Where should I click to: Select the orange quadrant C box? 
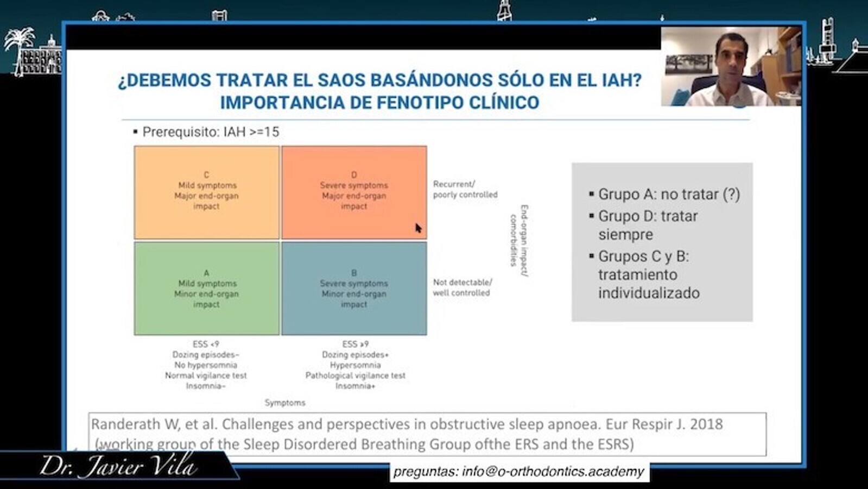point(206,192)
